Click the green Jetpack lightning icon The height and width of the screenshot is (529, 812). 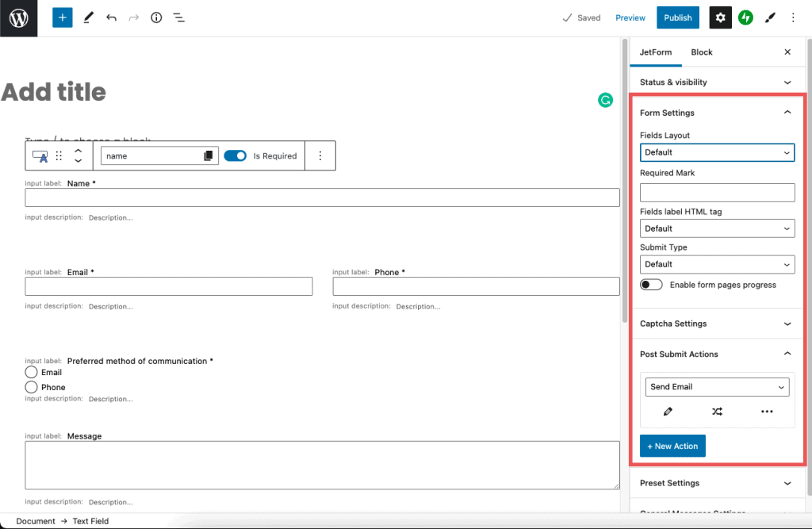coord(745,17)
